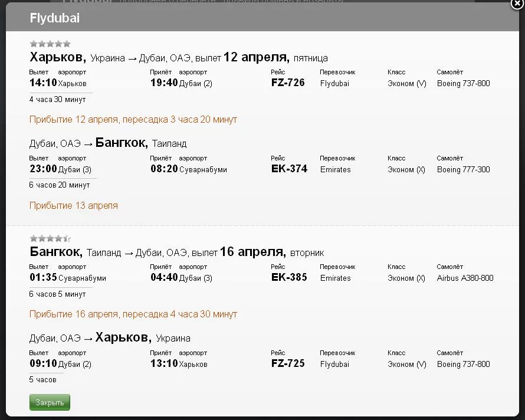
Task: Click the star rating above Бангкок departure
Action: pyautogui.click(x=50, y=238)
